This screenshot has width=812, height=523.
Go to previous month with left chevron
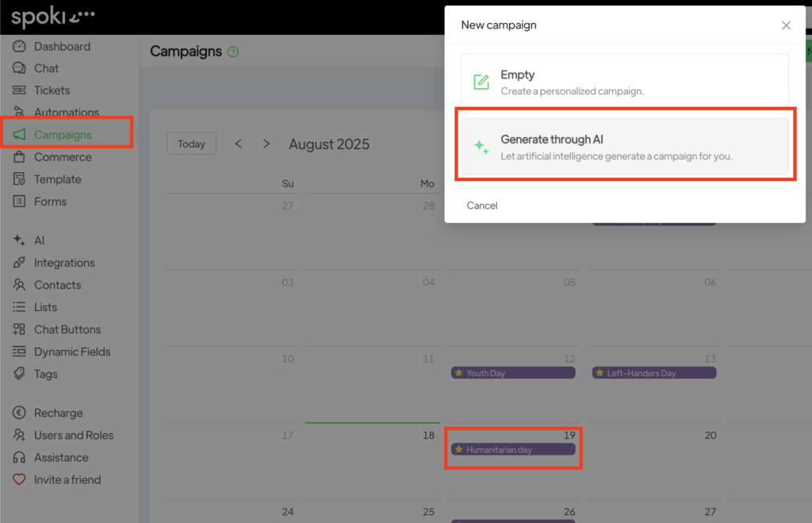(x=239, y=144)
